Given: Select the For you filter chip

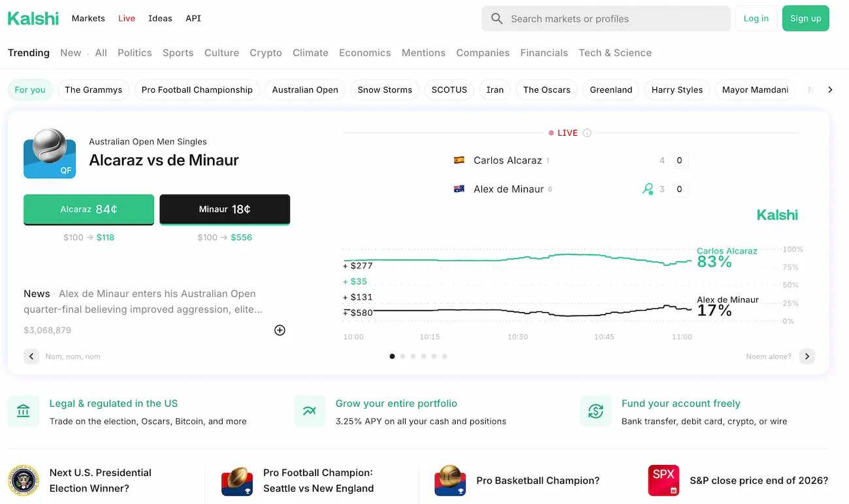Looking at the screenshot, I should pyautogui.click(x=30, y=90).
